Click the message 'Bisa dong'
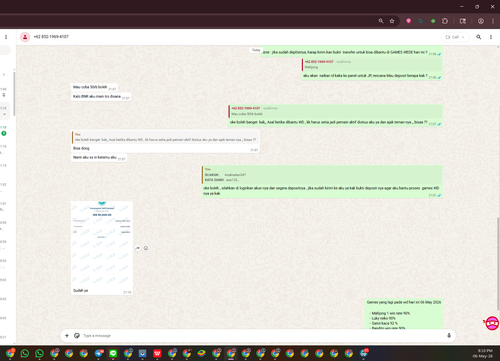 pyautogui.click(x=81, y=148)
